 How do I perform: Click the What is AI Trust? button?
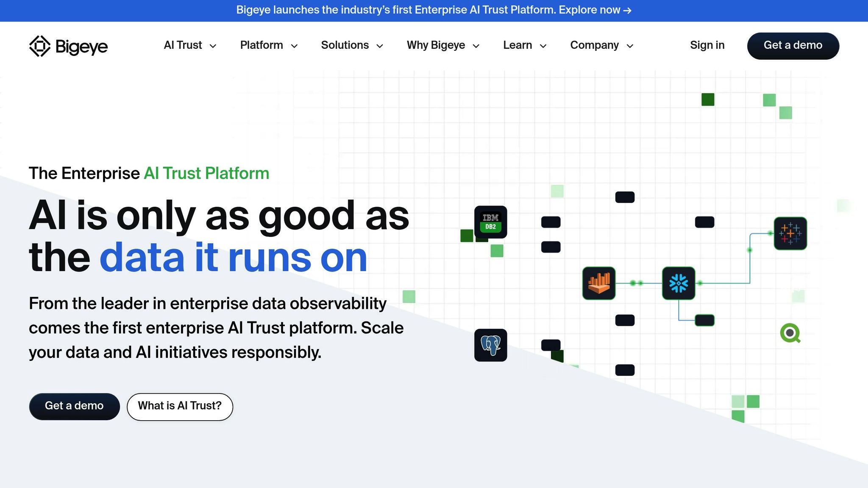coord(180,406)
